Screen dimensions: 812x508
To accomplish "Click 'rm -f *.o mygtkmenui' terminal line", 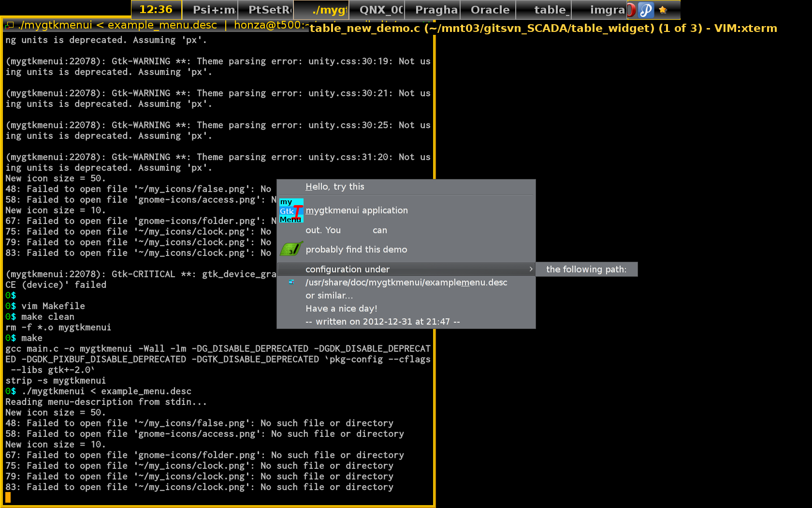I will click(x=58, y=327).
